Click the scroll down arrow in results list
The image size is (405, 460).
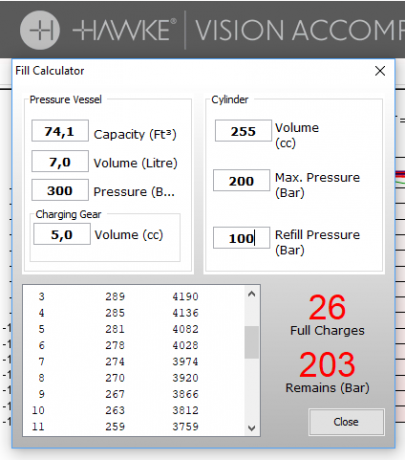[252, 428]
